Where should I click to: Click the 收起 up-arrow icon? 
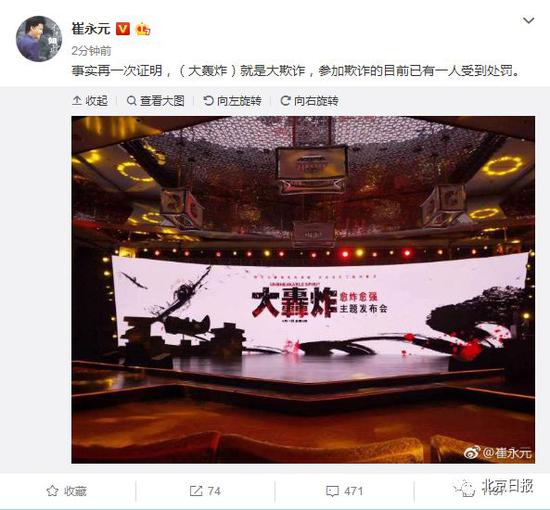pos(76,101)
